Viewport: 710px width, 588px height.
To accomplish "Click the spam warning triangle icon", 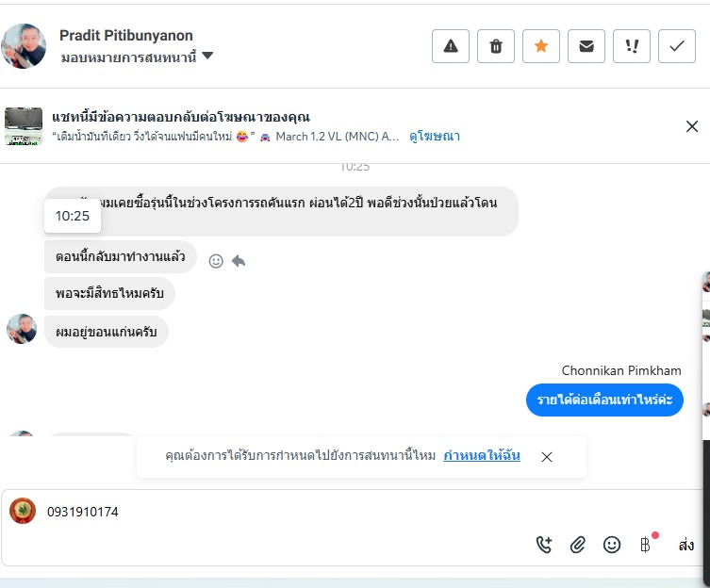I will [x=451, y=46].
